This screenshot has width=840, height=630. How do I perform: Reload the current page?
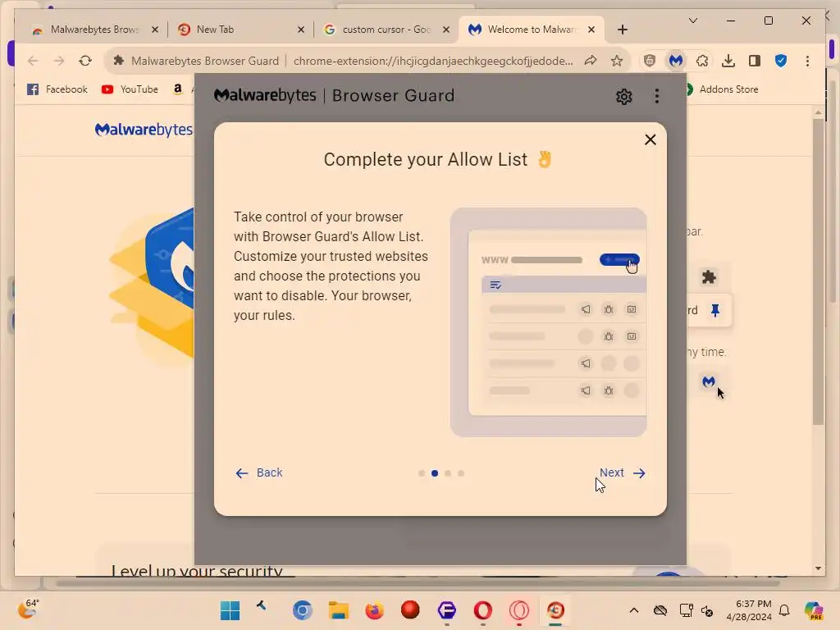coord(85,61)
